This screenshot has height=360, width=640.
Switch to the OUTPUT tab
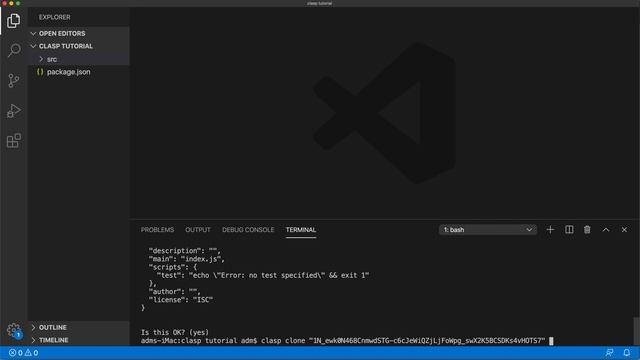198,230
